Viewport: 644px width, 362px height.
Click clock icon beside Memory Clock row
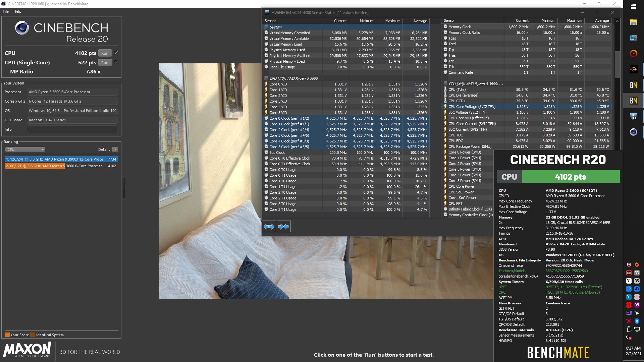[445, 27]
